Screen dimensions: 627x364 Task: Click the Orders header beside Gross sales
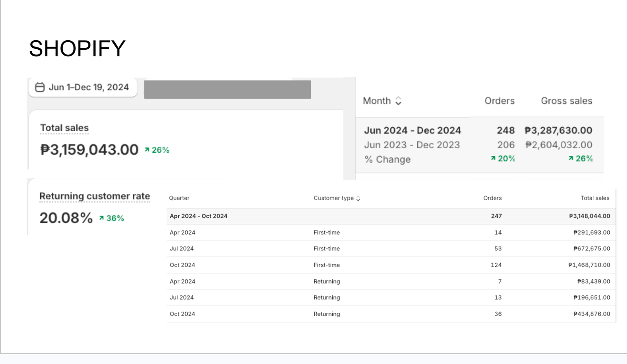(500, 101)
